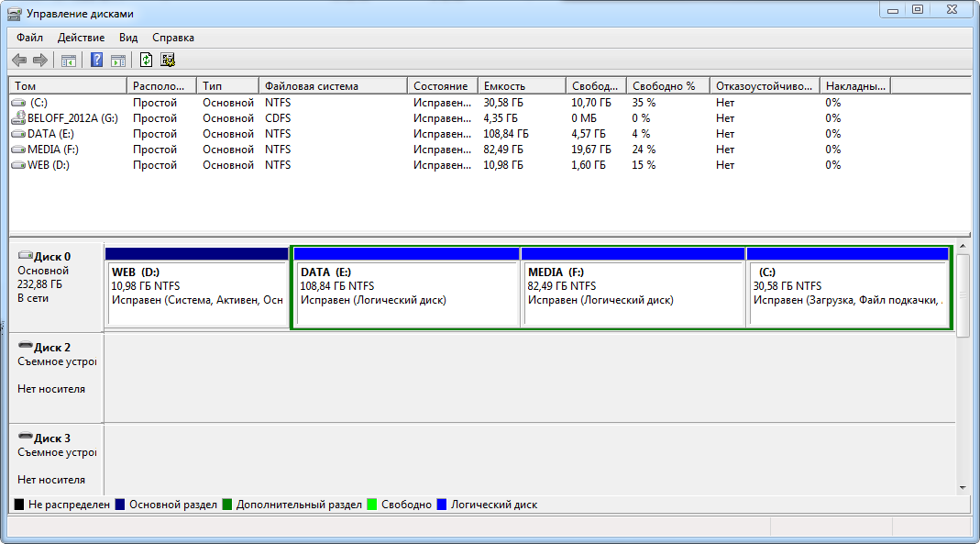Screen dimensions: 980x544
Task: Open the Файл menu
Action: coord(29,38)
